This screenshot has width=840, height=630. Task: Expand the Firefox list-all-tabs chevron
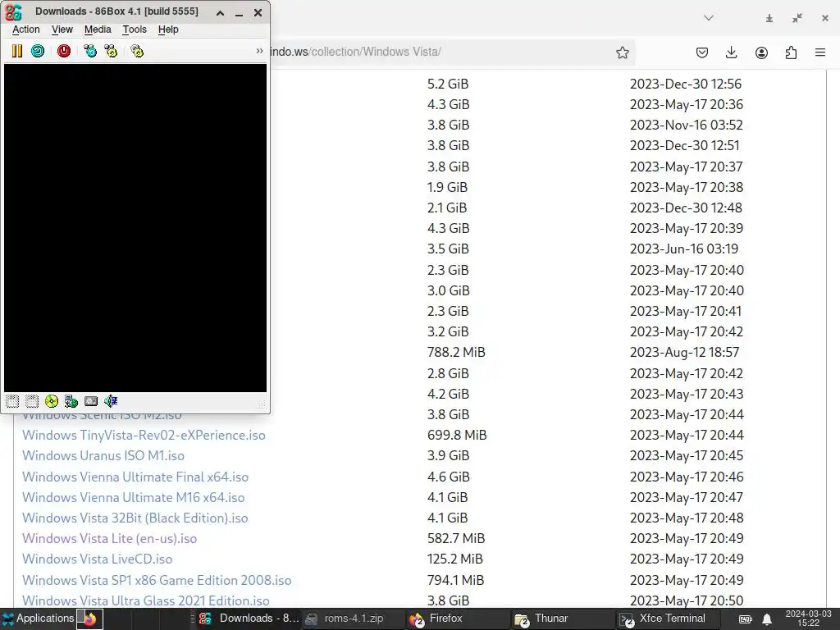[709, 18]
